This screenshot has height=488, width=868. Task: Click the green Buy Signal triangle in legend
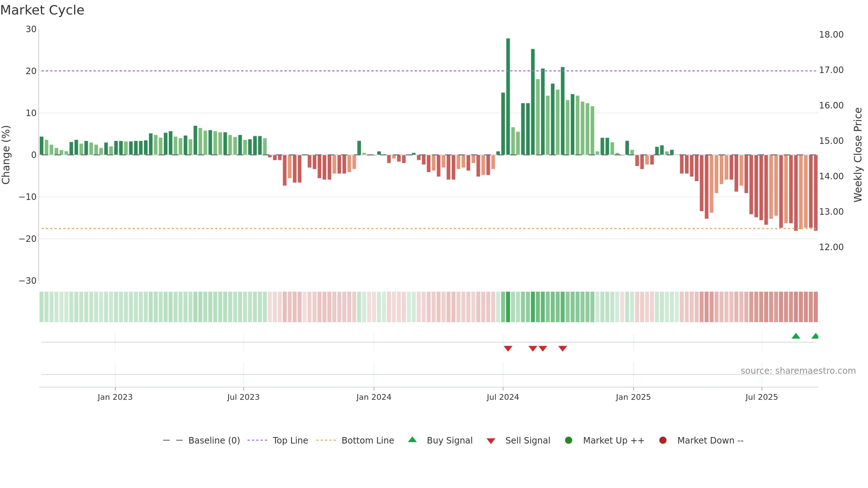pos(412,440)
